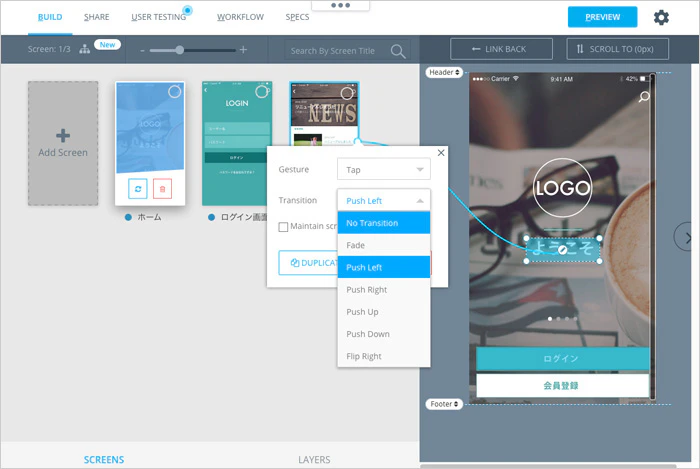Click the top three-dots handle
This screenshot has height=469, width=700.
341,5
